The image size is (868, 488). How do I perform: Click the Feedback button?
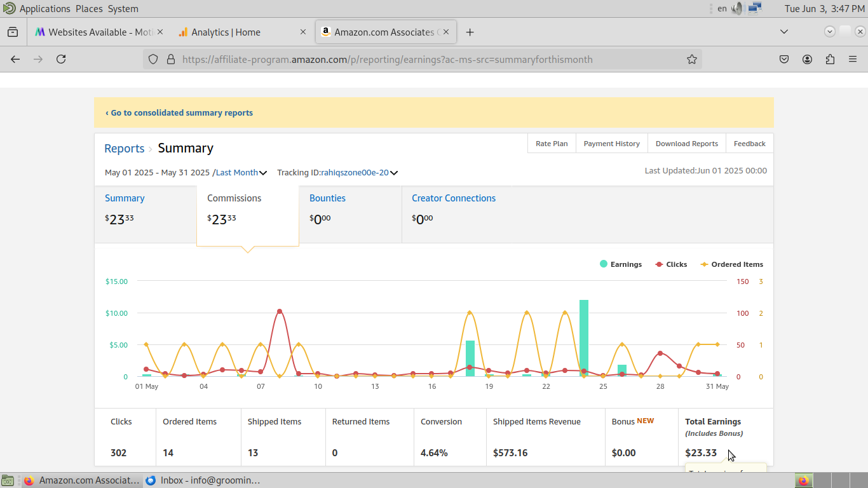click(x=749, y=144)
